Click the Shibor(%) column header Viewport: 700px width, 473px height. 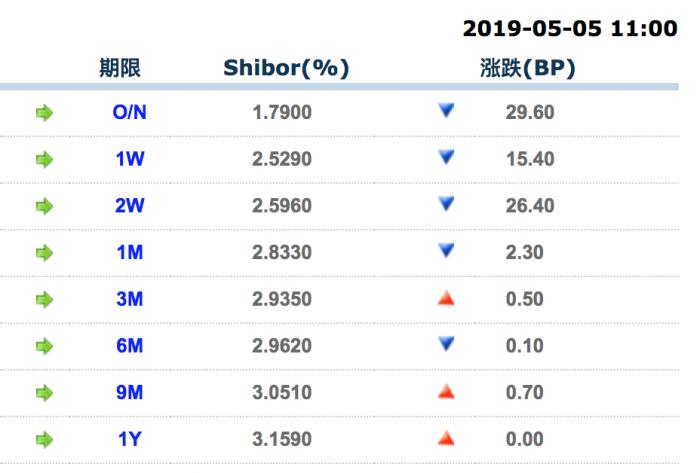pos(286,68)
